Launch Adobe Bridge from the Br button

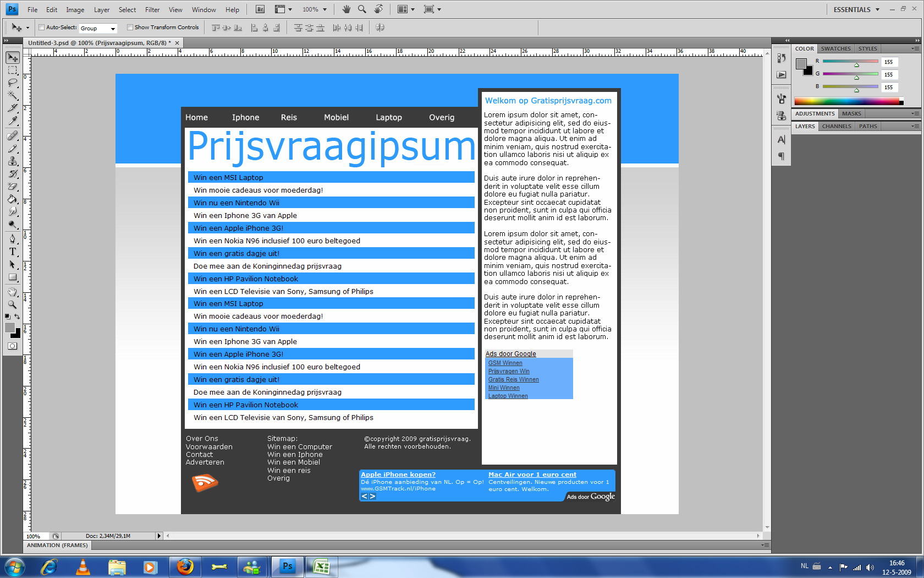[x=260, y=9]
